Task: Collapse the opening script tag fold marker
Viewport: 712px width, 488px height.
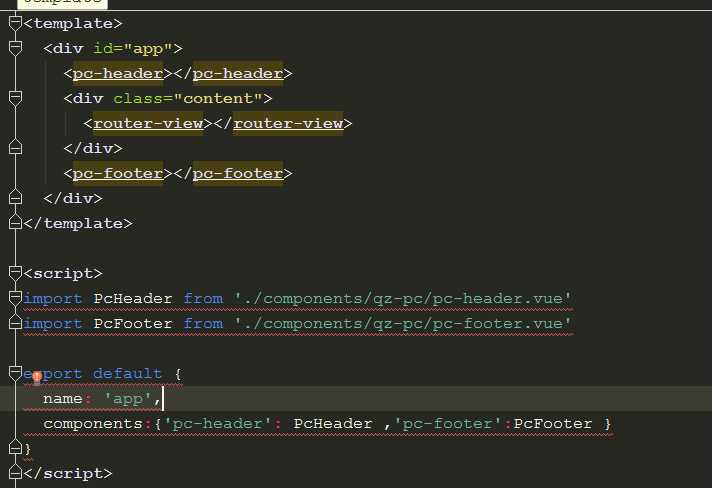Action: [15, 272]
